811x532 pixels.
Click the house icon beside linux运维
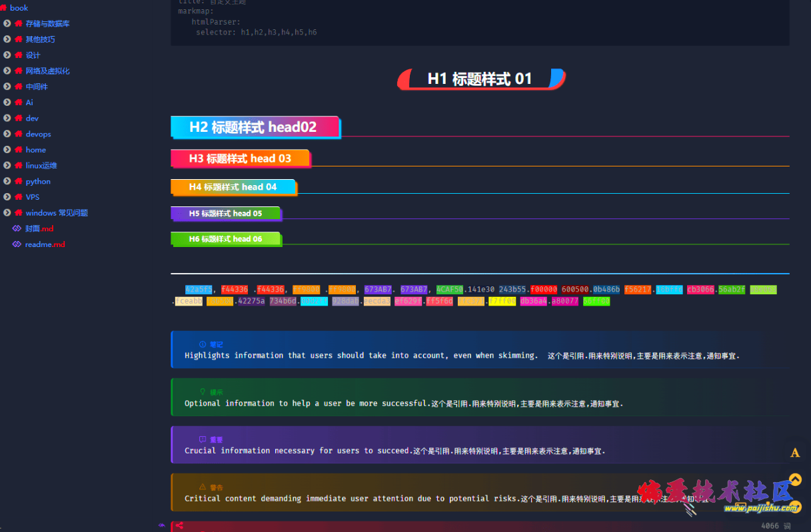click(x=18, y=165)
